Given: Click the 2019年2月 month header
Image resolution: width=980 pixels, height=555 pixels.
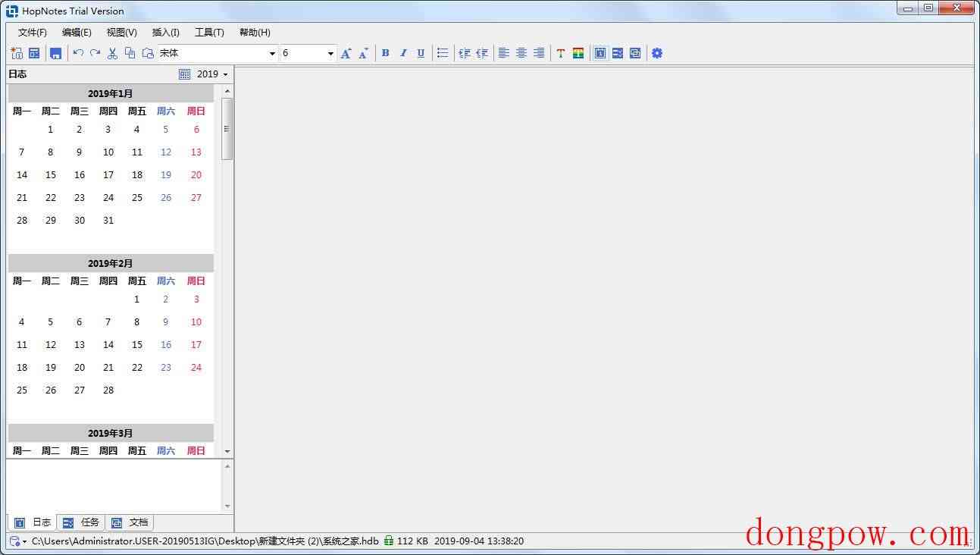Looking at the screenshot, I should coord(111,263).
